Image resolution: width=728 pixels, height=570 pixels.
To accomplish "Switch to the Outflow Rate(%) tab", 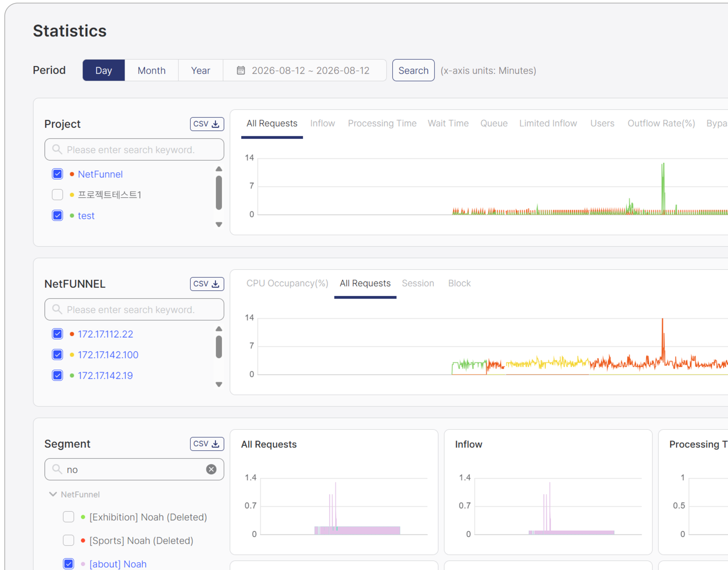I will click(x=661, y=124).
